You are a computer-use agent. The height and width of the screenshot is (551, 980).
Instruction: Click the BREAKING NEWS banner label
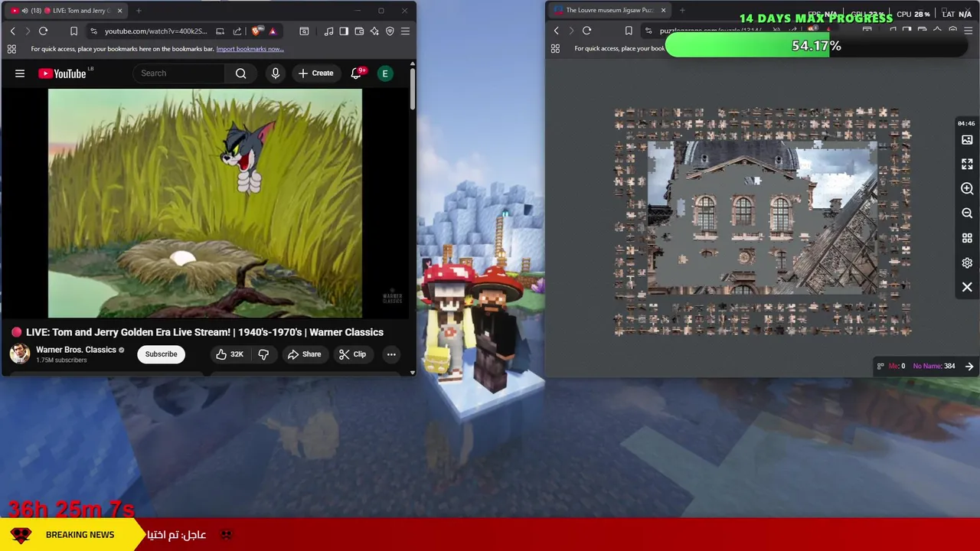(x=80, y=535)
